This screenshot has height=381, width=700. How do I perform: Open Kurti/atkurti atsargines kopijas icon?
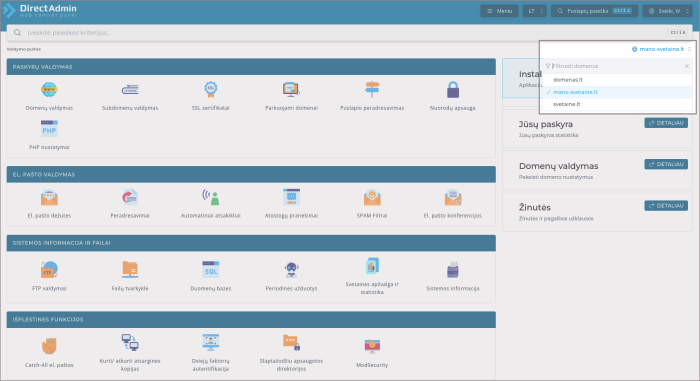[130, 342]
